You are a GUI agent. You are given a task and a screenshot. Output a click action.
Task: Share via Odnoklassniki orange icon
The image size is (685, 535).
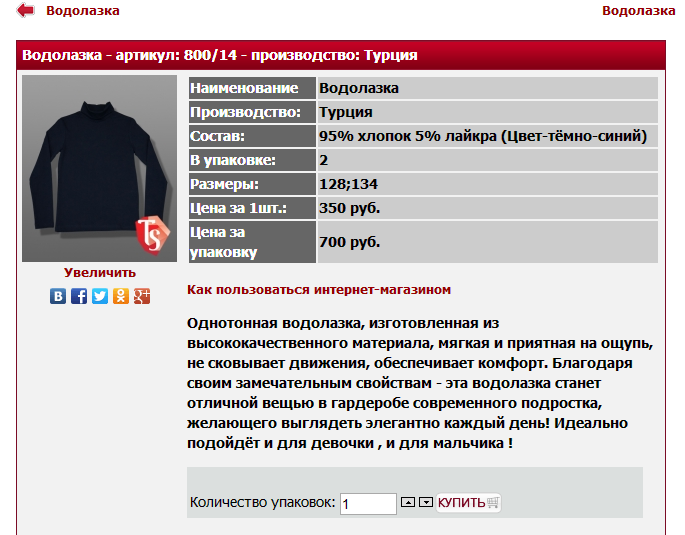pos(121,296)
